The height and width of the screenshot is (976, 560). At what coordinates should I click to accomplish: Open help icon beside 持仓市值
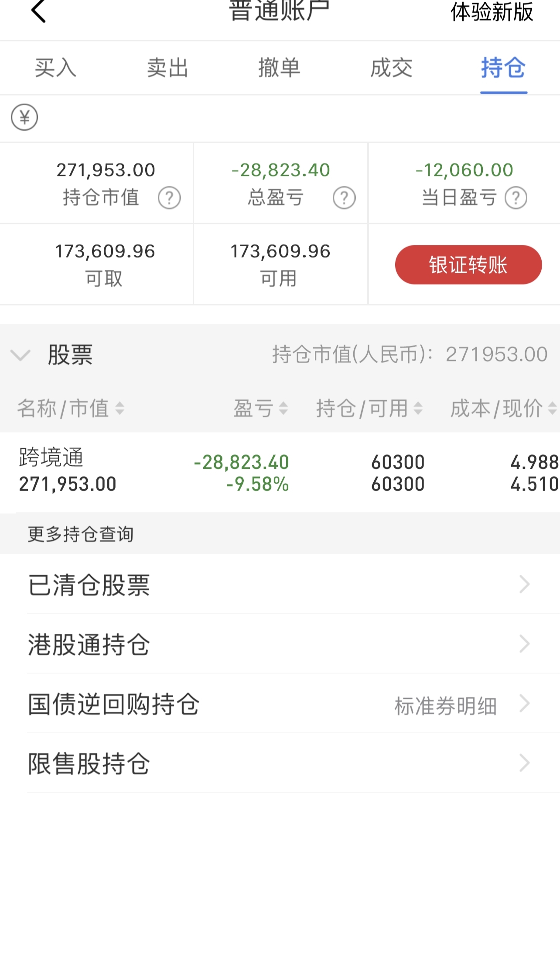click(x=169, y=198)
